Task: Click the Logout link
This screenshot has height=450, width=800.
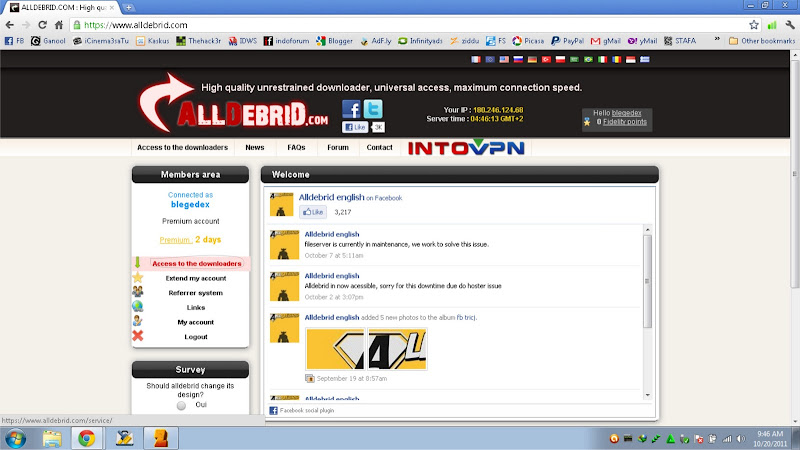Action: point(196,337)
